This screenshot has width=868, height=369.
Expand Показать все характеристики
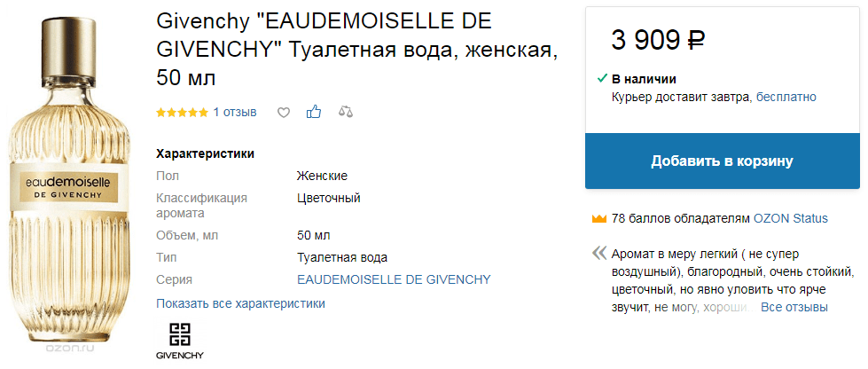pos(241,303)
